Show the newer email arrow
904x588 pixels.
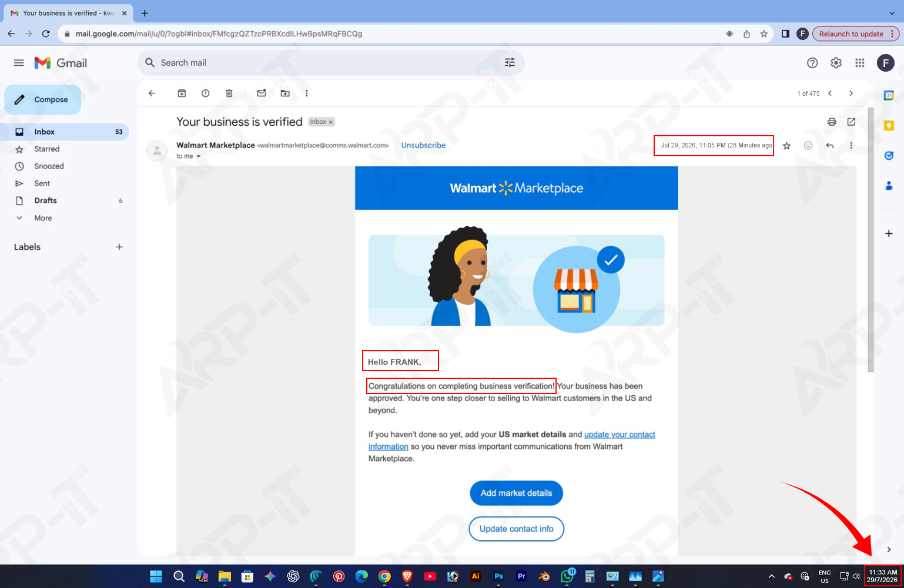click(x=830, y=93)
